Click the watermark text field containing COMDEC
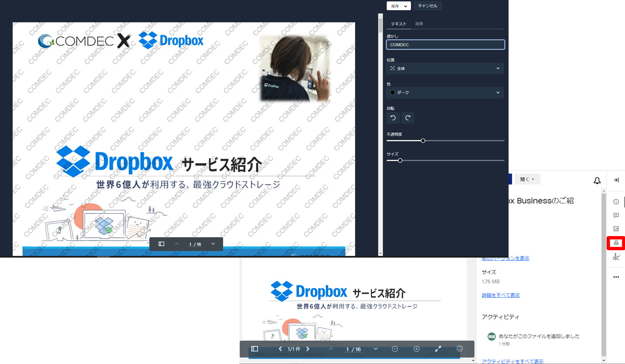 [x=445, y=45]
